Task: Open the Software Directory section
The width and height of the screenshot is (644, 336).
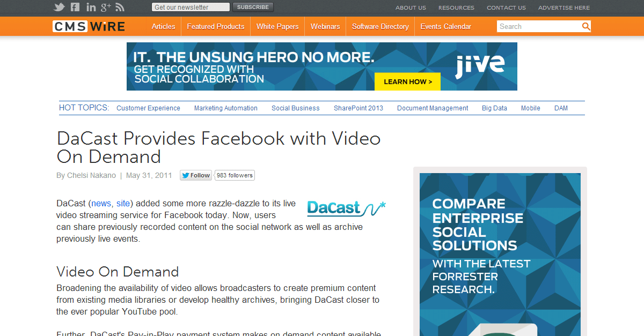Action: [x=380, y=26]
